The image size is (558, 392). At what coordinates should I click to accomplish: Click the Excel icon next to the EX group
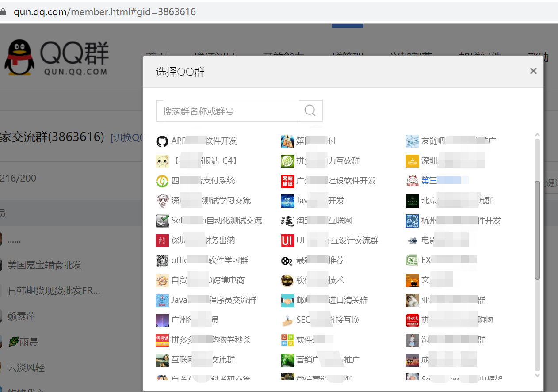point(412,260)
